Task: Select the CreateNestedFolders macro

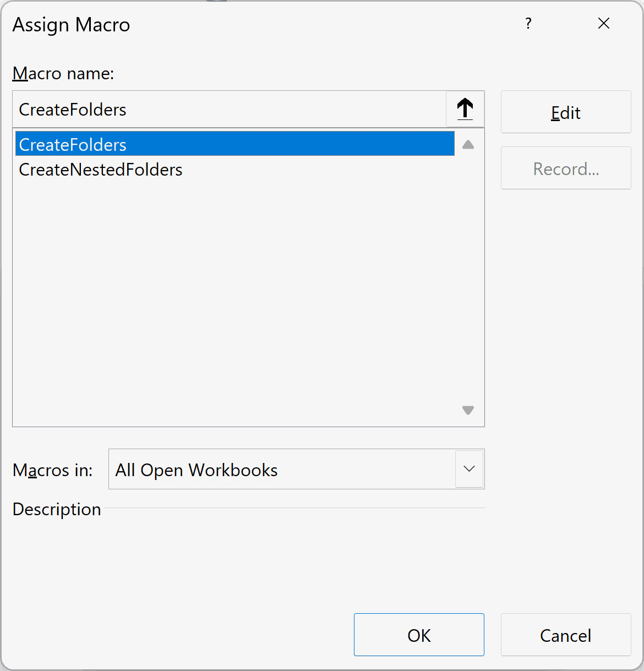Action: (100, 170)
